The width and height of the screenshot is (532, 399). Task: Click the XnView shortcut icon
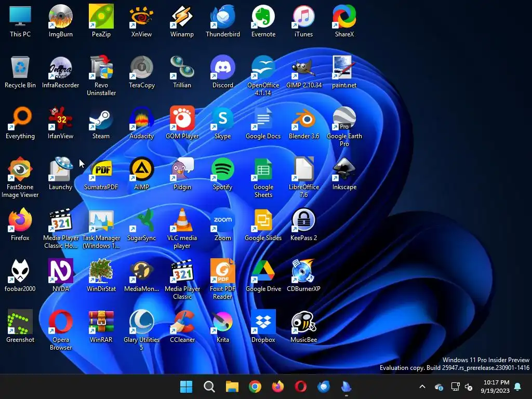[141, 16]
